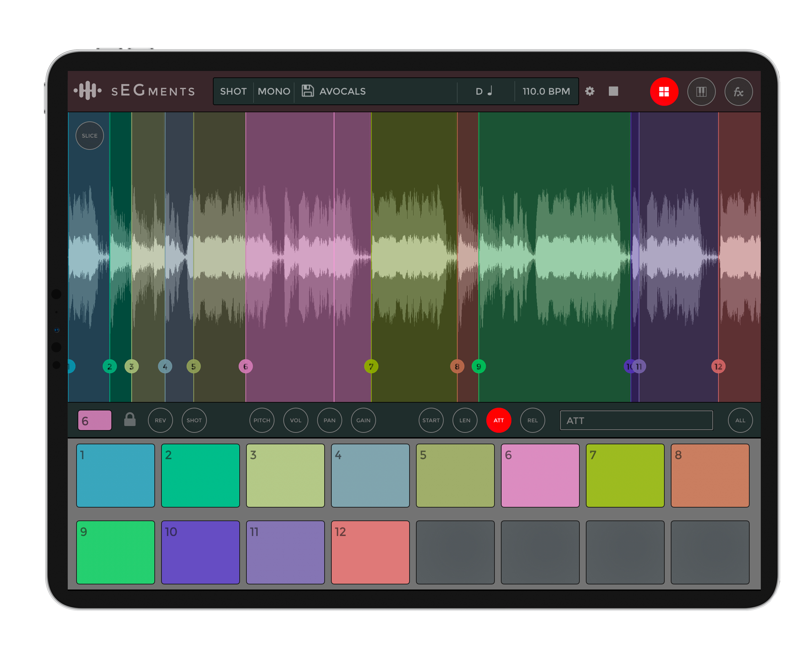812x665 pixels.
Task: Open settings gear
Action: tap(589, 91)
